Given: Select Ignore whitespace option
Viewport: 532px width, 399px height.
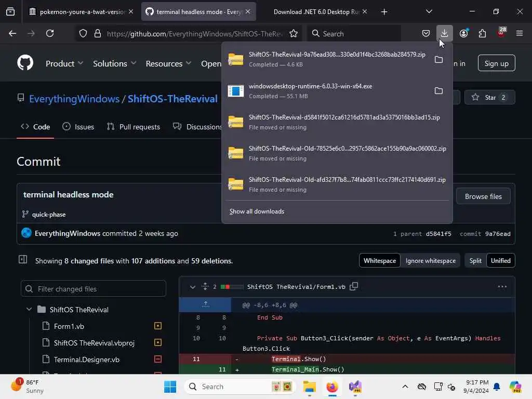Looking at the screenshot, I should tap(431, 261).
